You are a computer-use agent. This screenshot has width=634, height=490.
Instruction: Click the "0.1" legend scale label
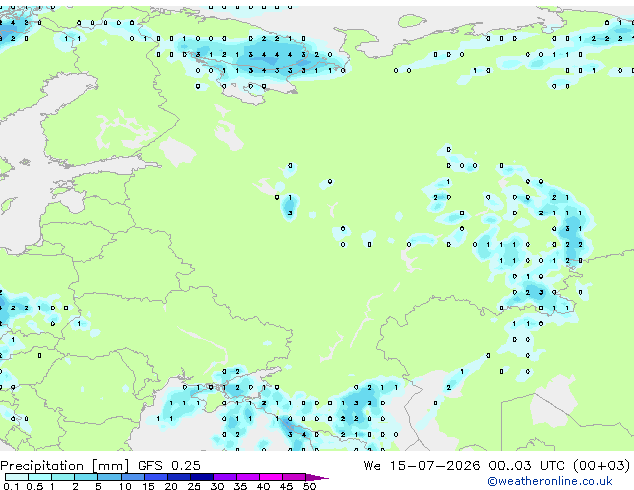point(12,486)
